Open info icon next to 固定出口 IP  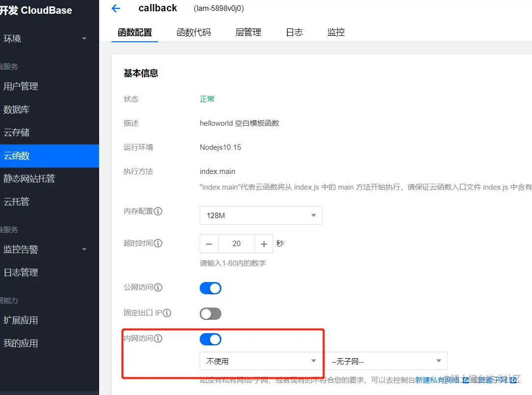(x=167, y=313)
